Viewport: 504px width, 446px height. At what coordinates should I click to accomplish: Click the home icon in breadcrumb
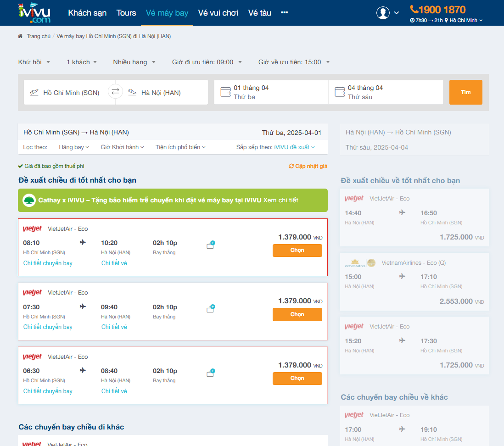point(20,36)
